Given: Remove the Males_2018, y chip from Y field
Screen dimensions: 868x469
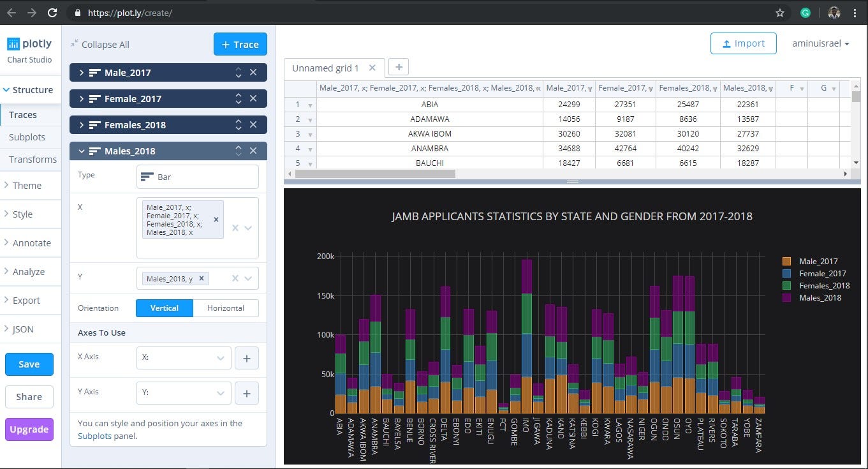Looking at the screenshot, I should pyautogui.click(x=201, y=278).
